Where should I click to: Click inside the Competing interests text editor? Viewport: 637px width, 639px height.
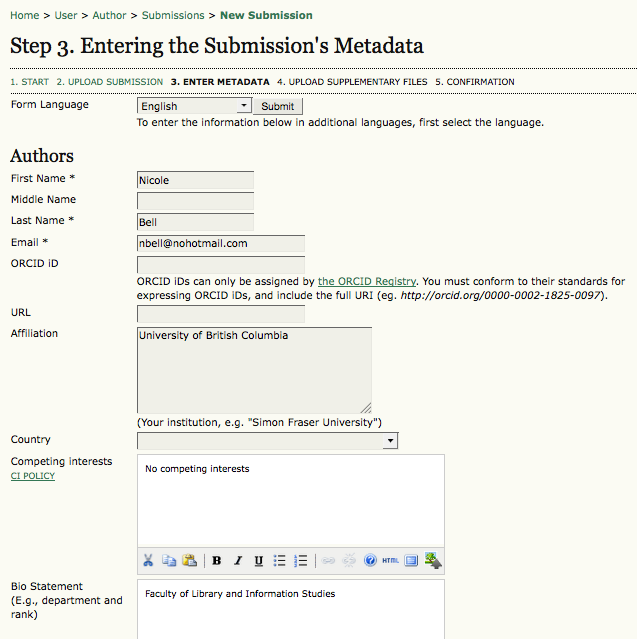(291, 501)
